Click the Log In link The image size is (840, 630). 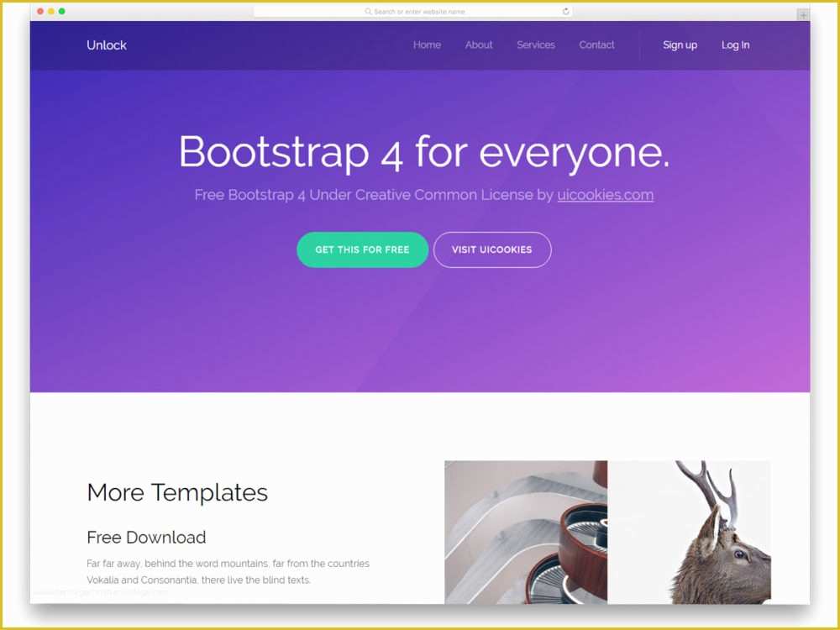[735, 45]
